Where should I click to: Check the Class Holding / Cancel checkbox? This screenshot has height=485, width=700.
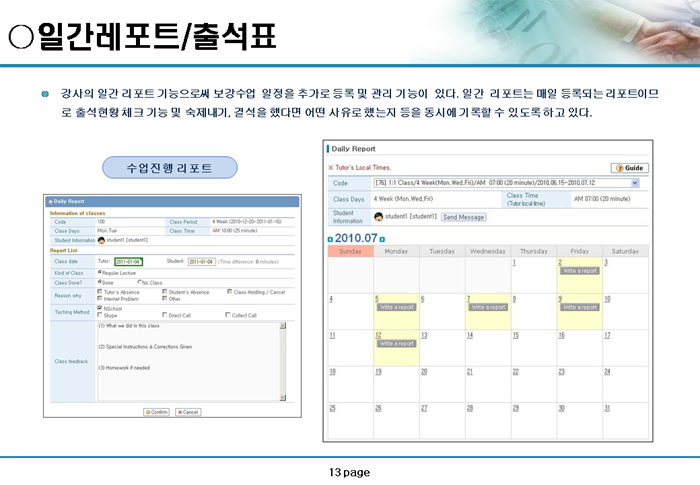[229, 292]
